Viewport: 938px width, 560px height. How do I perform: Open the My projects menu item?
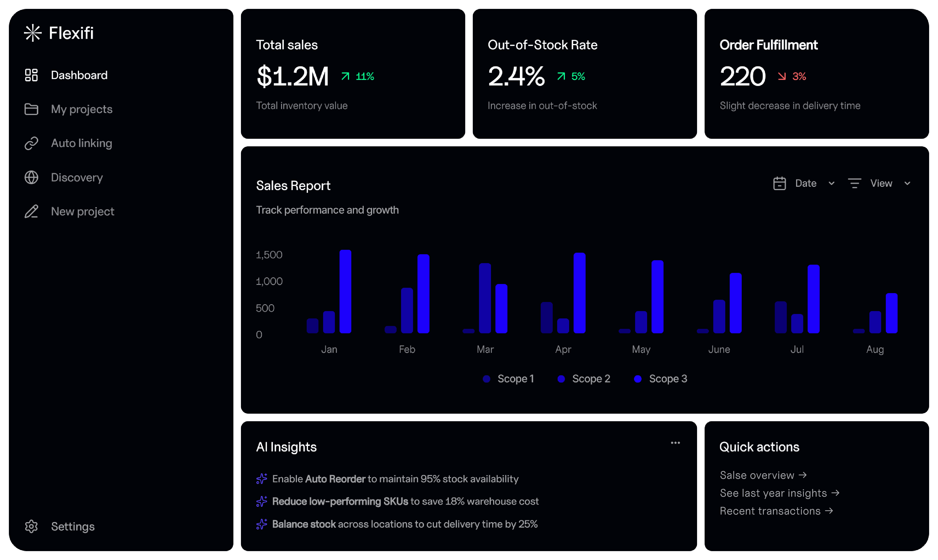click(81, 109)
